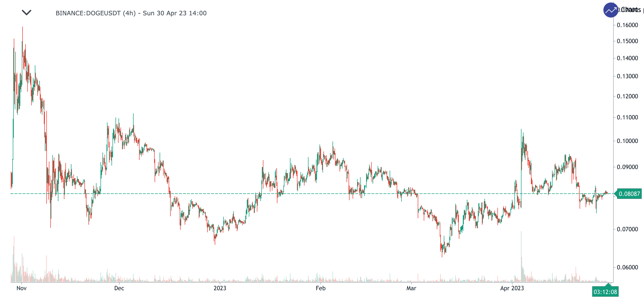Click the Nov date axis label
Screen dimensions: 644x299
coord(22,288)
